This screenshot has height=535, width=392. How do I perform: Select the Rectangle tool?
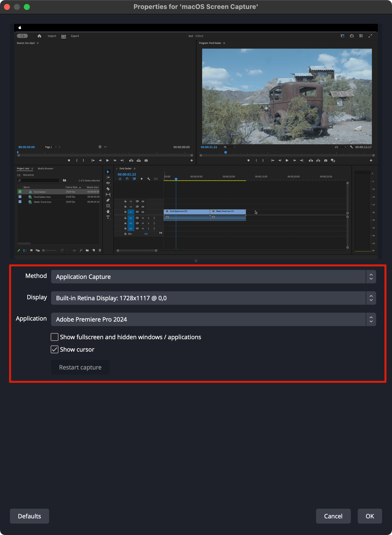pyautogui.click(x=108, y=206)
